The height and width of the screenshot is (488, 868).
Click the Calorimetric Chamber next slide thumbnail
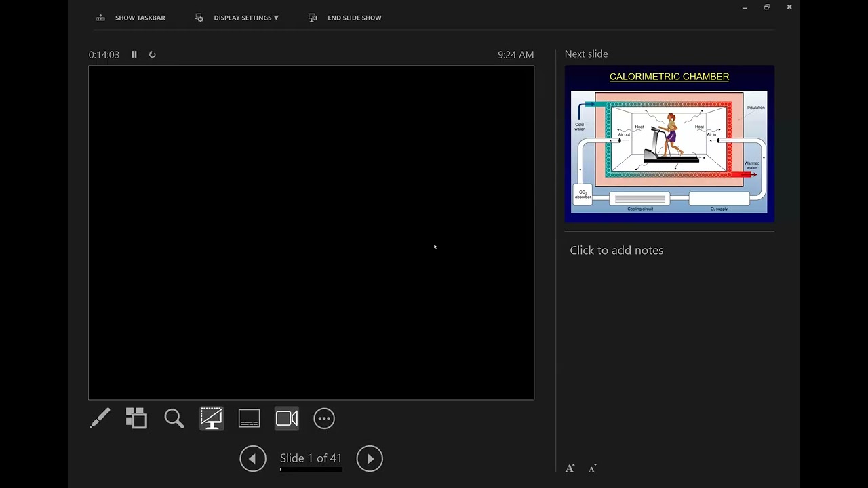coord(669,144)
